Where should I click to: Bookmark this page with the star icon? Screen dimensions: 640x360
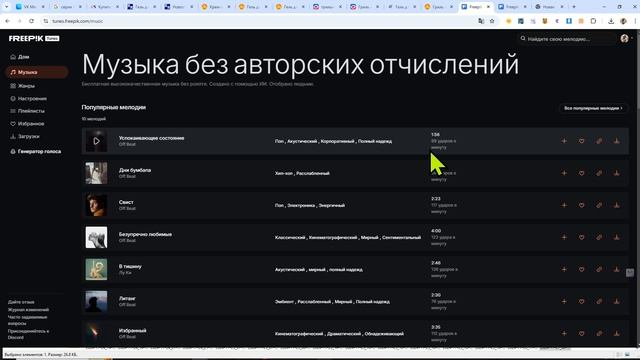click(x=492, y=21)
